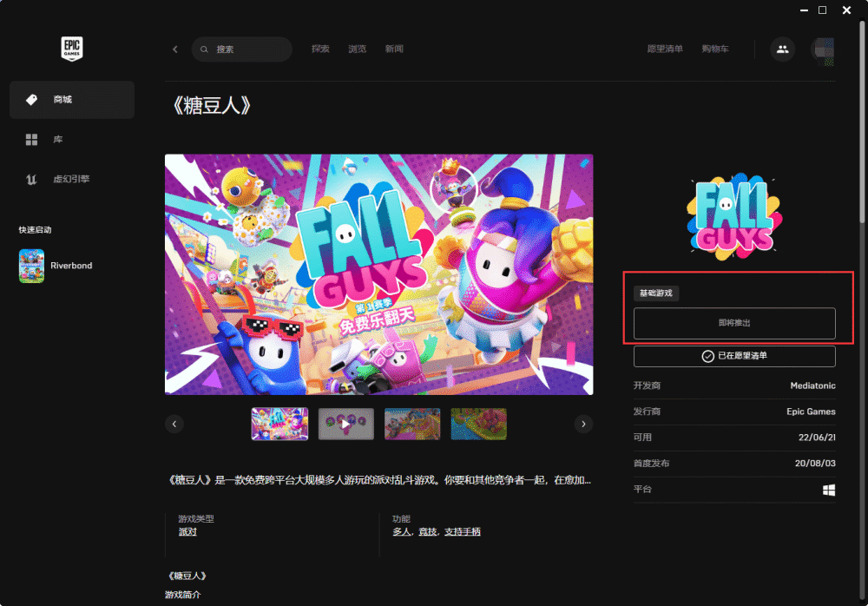Click the Mediatonic developer name
The width and height of the screenshot is (868, 606).
812,385
